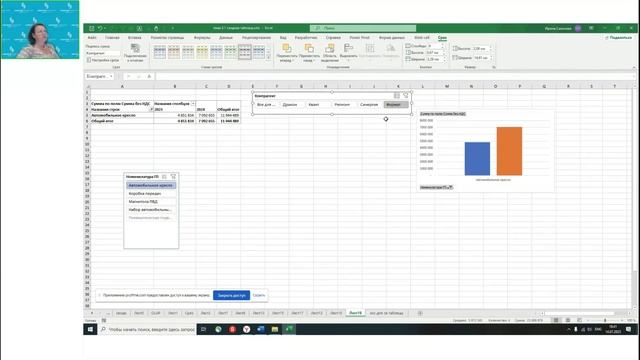Open Task View on the taskbar

203,329
